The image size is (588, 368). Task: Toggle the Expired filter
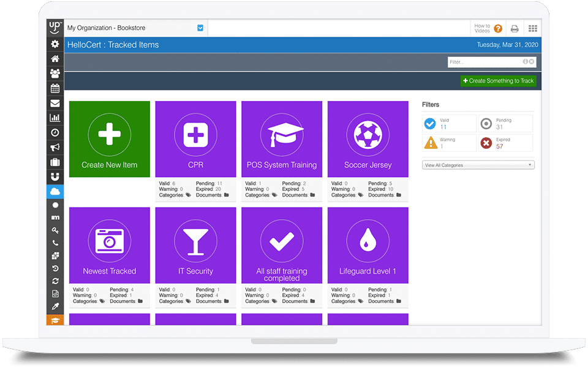[x=505, y=143]
